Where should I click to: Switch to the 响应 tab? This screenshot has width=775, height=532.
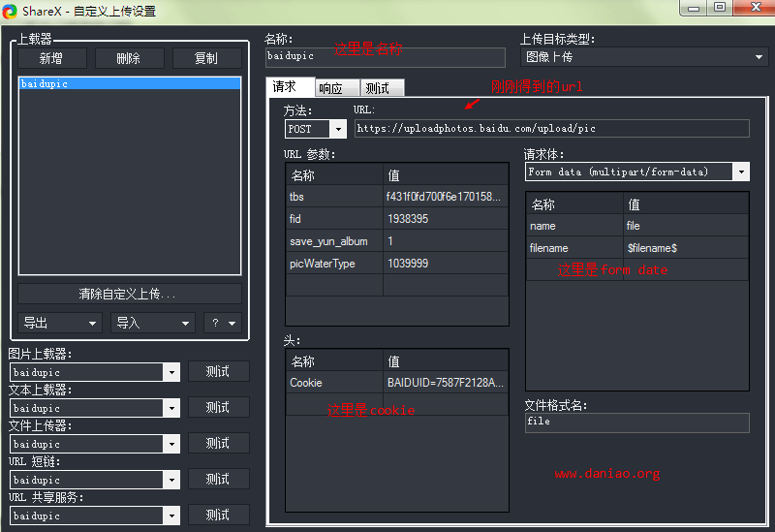(337, 88)
